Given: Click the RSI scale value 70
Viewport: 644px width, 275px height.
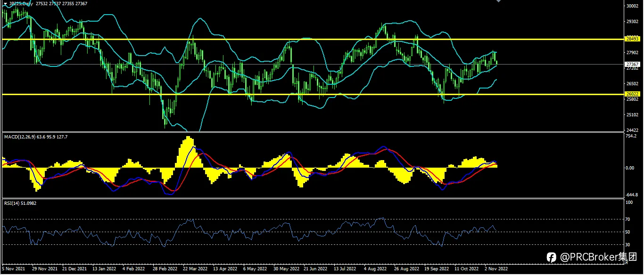Looking at the screenshot, I should [628, 219].
